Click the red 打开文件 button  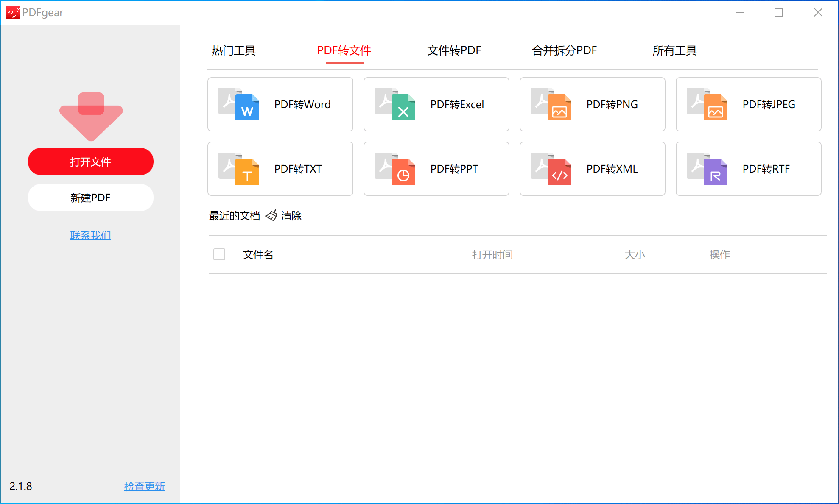pos(90,162)
